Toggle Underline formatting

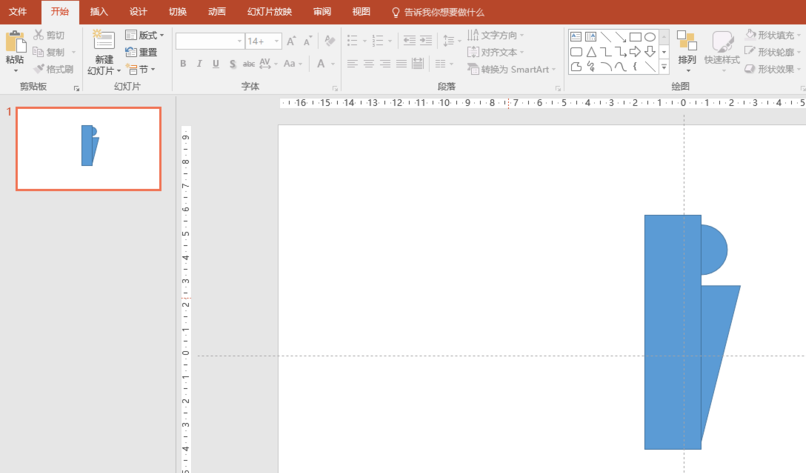coord(216,64)
